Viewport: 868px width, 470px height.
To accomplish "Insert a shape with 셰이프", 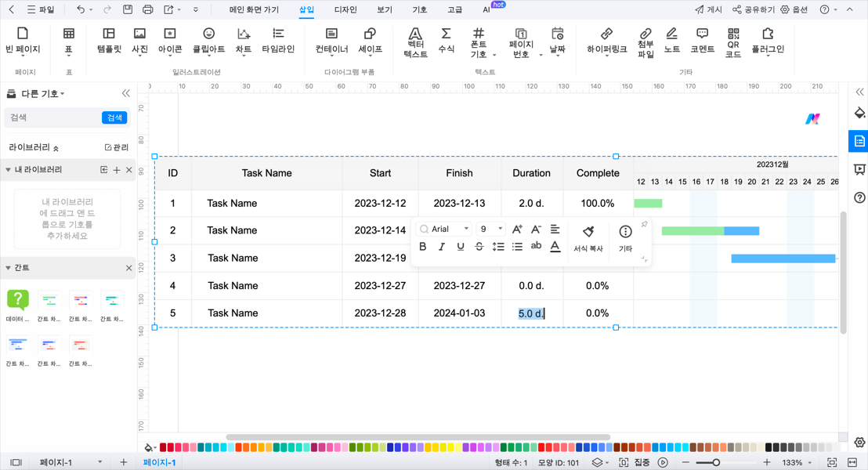I will (x=370, y=41).
